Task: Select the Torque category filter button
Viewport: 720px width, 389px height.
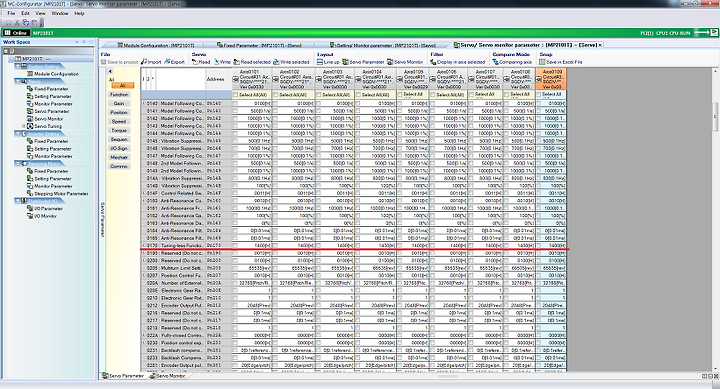Action: pos(119,130)
